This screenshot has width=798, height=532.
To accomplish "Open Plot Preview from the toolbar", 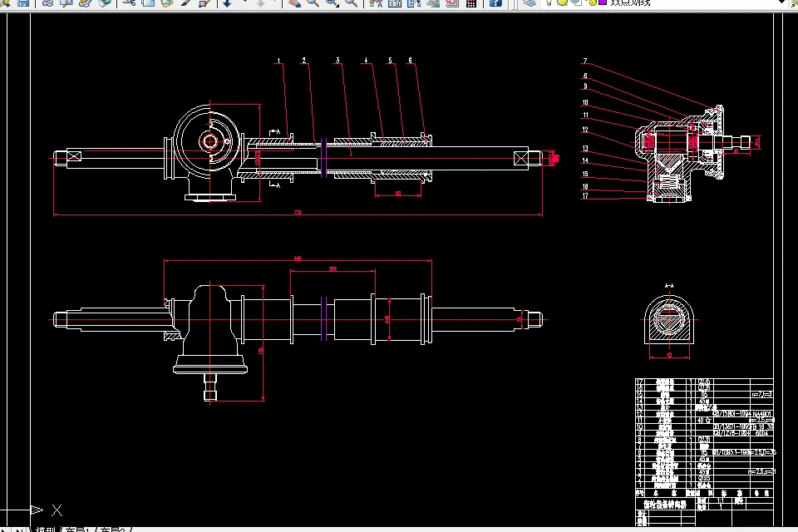I will tap(66, 2).
